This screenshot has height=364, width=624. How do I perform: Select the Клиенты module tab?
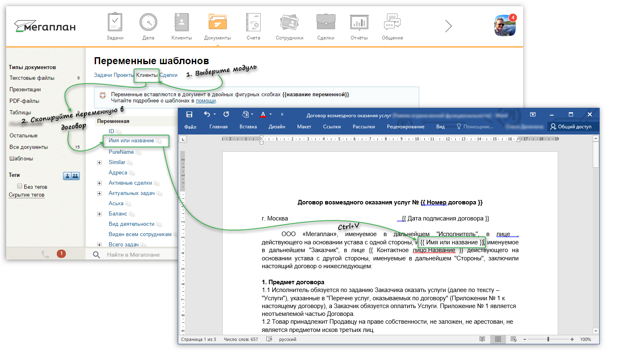point(147,75)
